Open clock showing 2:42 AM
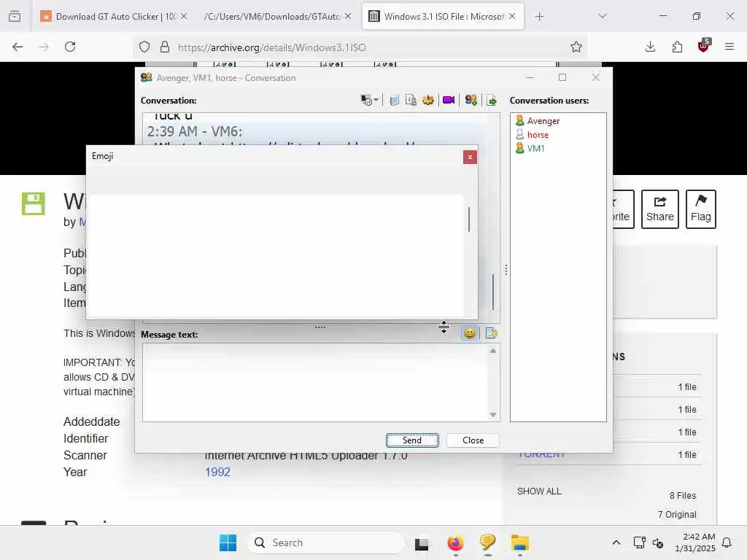This screenshot has height=560, width=747. tap(694, 542)
